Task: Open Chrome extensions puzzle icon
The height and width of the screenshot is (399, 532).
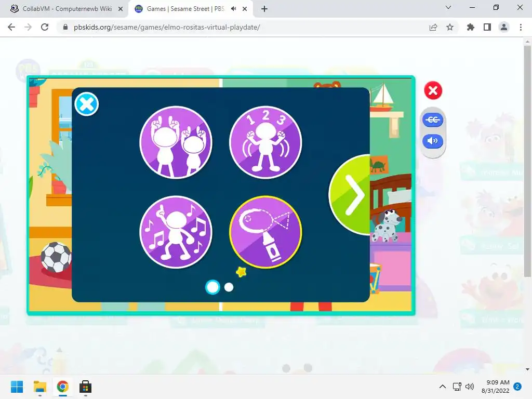Action: coord(471,27)
